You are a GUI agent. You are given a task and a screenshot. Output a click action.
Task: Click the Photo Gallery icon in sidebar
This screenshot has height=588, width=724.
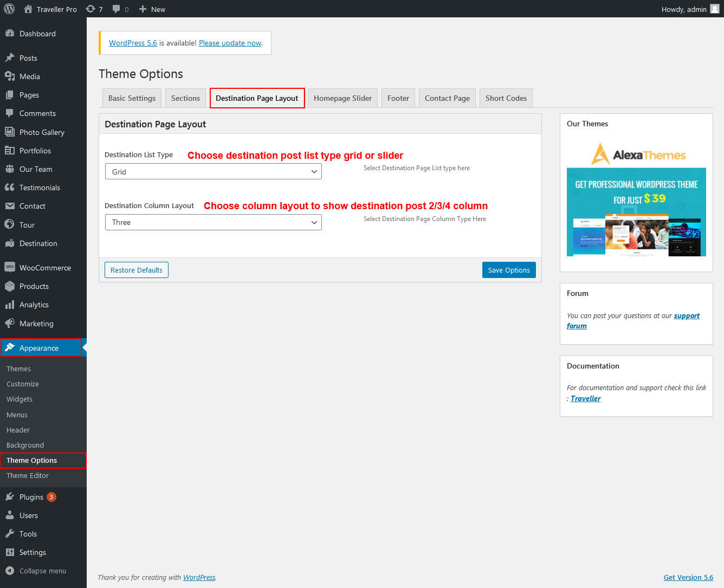(x=10, y=132)
